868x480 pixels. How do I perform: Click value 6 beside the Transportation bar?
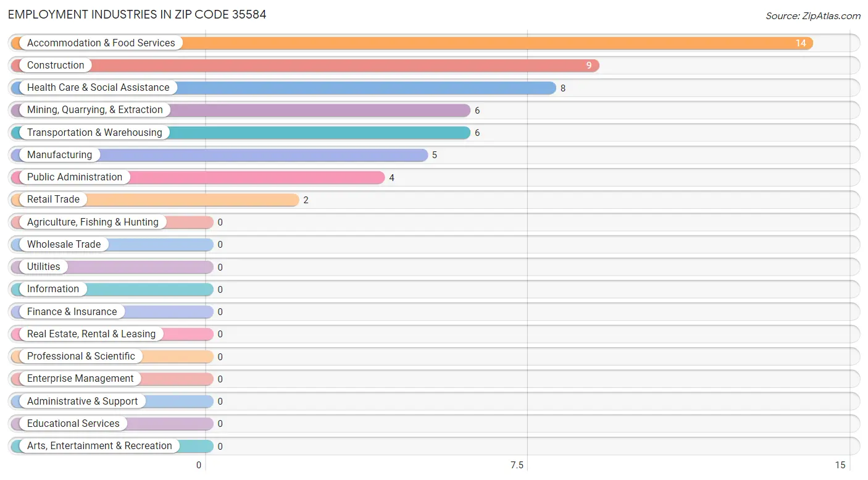(477, 133)
